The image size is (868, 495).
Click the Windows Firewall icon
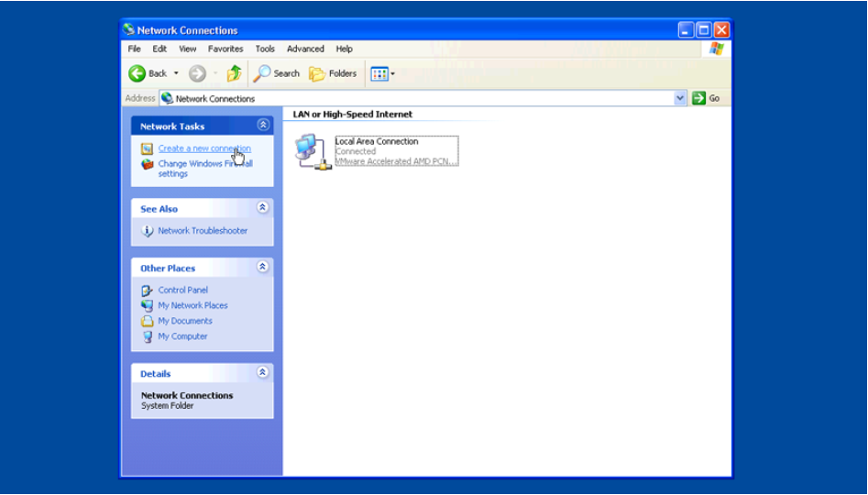[147, 164]
